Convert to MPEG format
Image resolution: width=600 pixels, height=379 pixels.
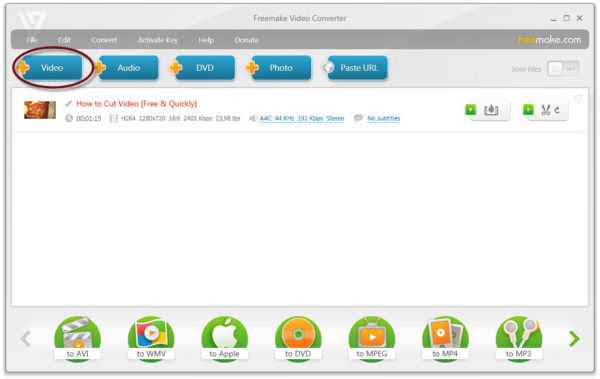(x=372, y=338)
